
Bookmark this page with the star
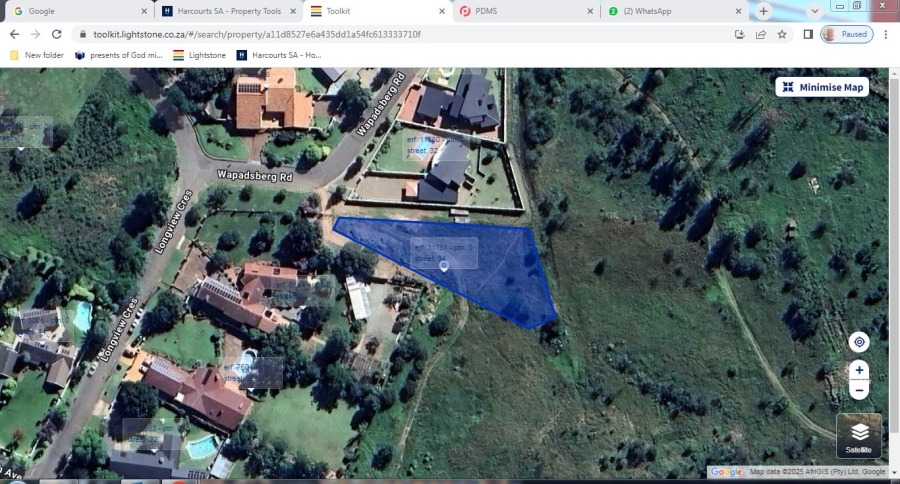point(782,34)
